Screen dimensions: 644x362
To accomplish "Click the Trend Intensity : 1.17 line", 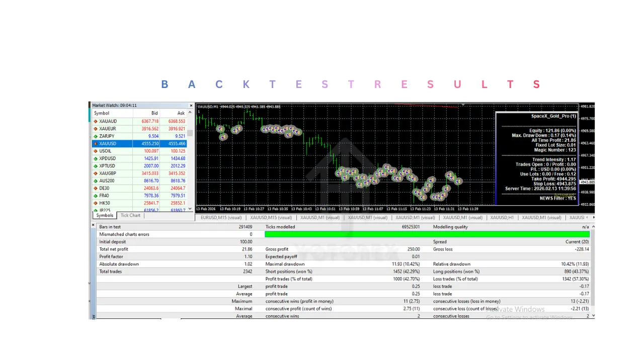I will tap(554, 160).
